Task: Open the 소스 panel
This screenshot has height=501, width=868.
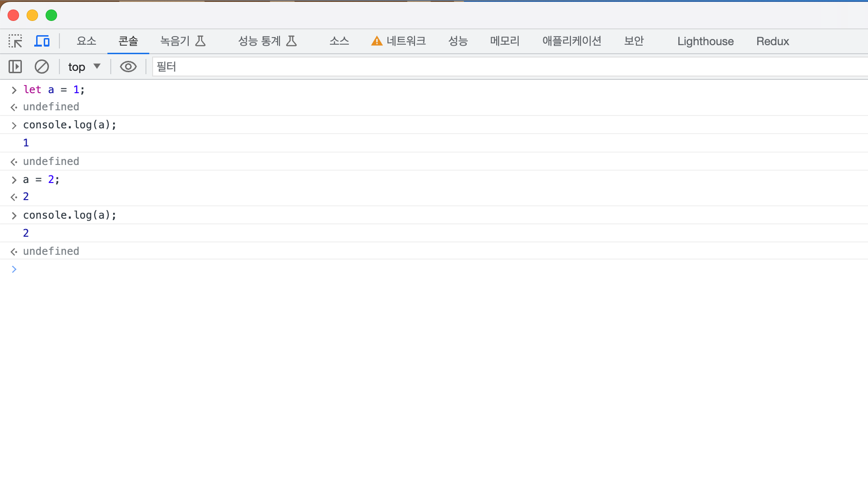Action: [x=338, y=41]
